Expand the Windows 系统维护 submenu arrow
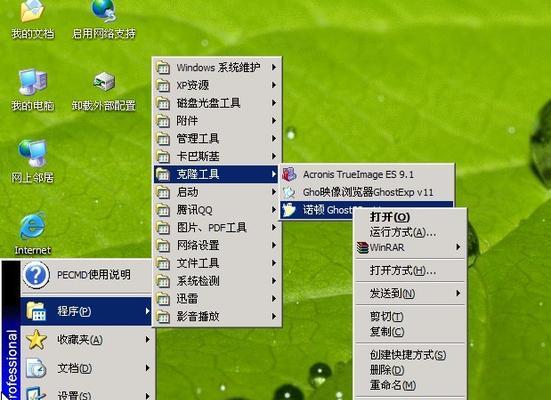This screenshot has width=551, height=400. tap(274, 67)
